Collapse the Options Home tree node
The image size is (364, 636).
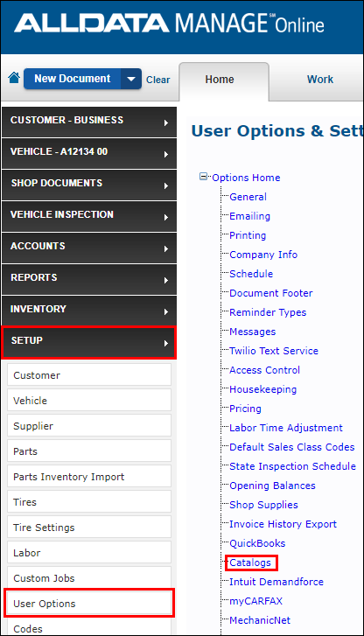coord(203,177)
